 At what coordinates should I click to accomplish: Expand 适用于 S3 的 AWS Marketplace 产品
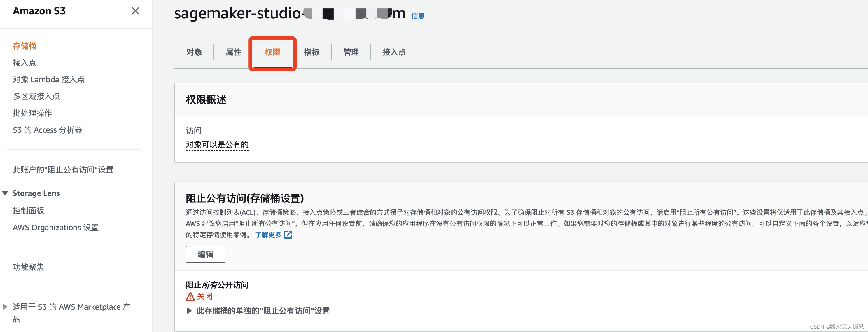(x=5, y=307)
